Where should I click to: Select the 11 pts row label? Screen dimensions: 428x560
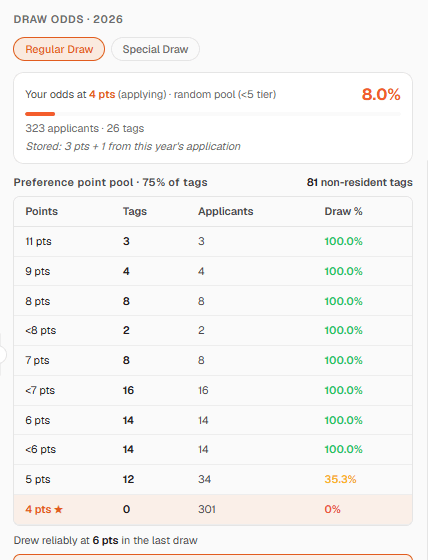[x=38, y=241]
